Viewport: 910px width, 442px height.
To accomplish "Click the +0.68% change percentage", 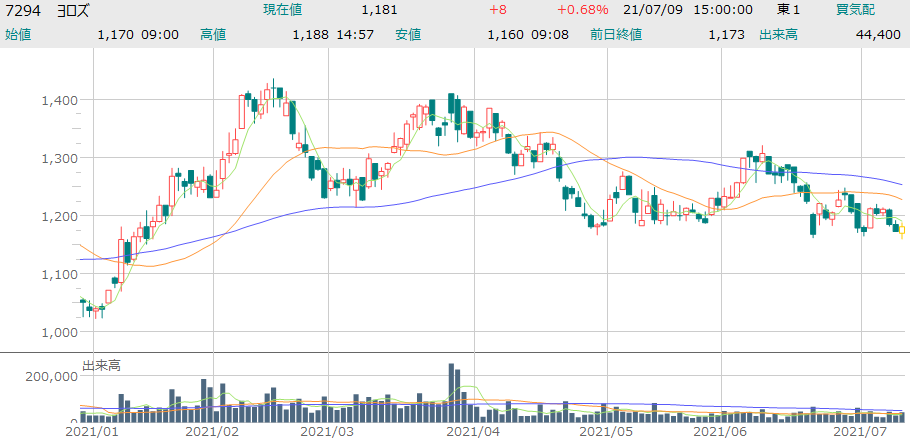I will tap(582, 10).
